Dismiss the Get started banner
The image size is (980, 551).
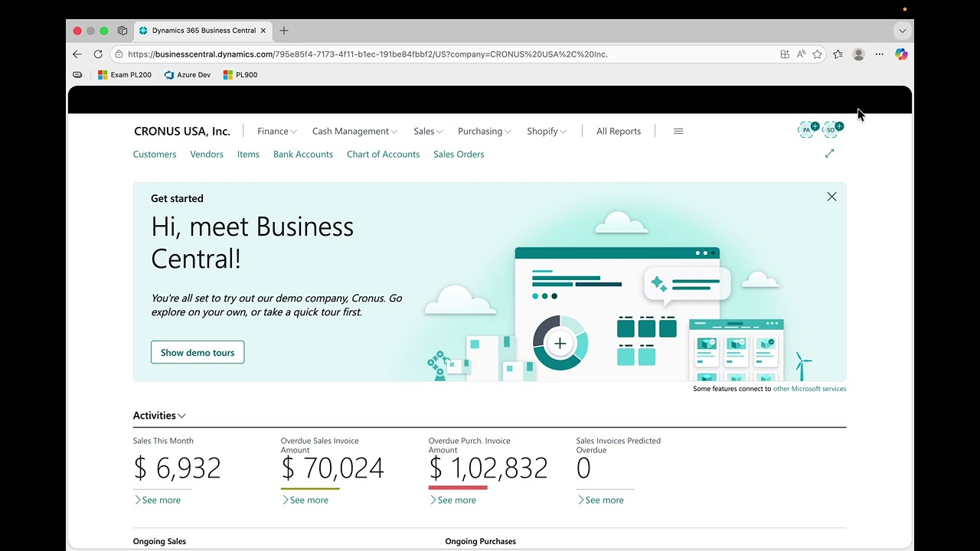tap(831, 197)
